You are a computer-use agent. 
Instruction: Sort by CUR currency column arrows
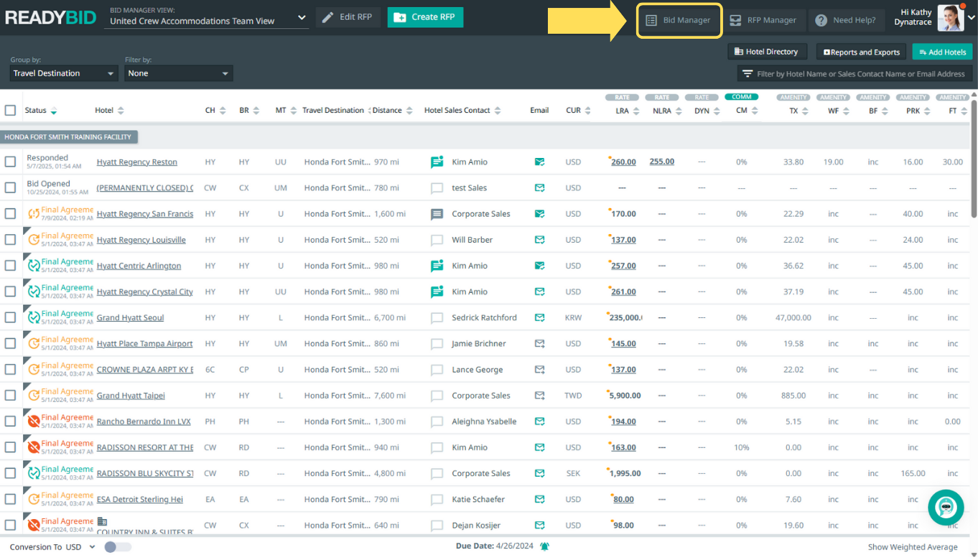point(588,111)
